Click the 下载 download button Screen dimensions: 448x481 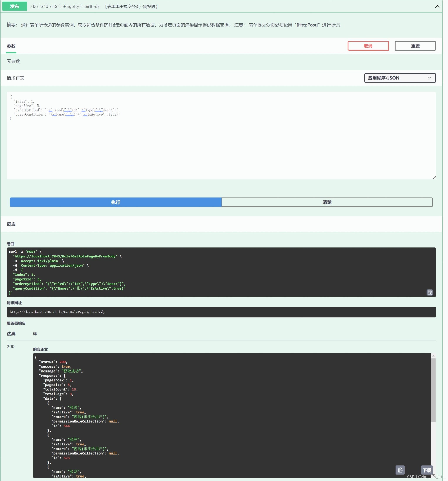tap(427, 470)
